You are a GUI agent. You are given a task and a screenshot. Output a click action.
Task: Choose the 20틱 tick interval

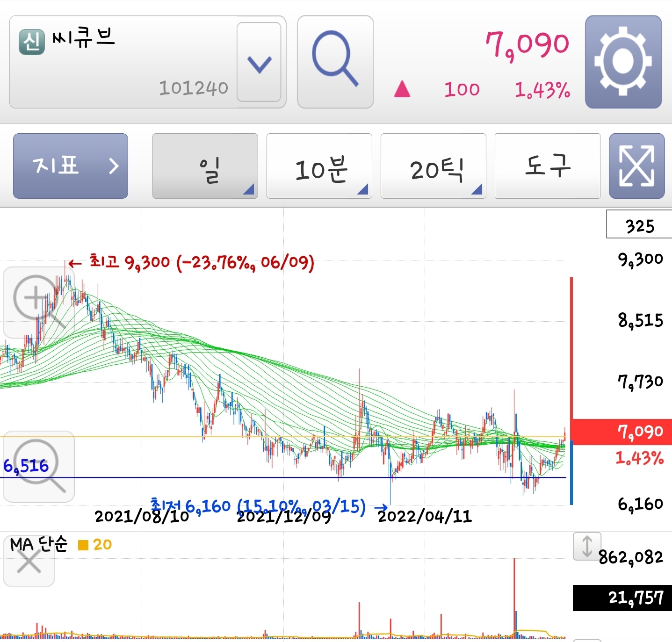point(434,166)
